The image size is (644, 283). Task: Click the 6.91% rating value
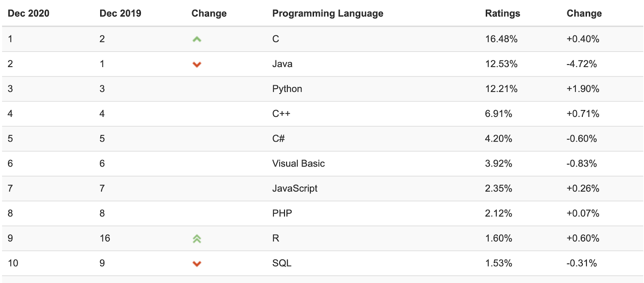498,114
